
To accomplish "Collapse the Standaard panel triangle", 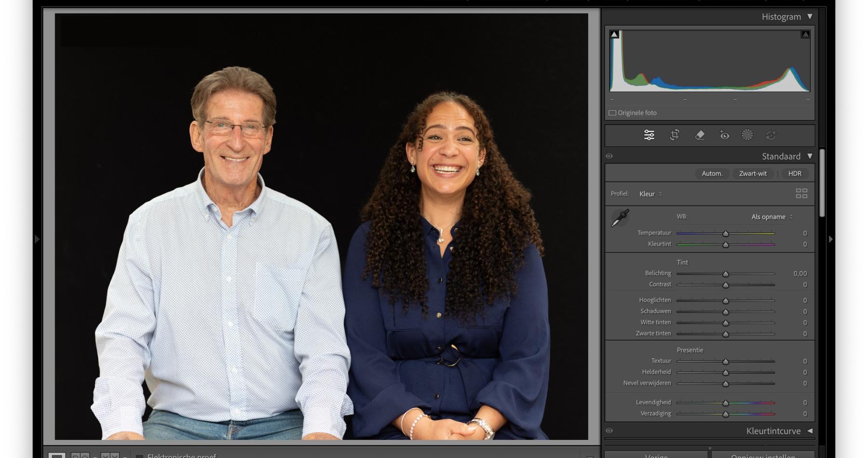I will 810,156.
